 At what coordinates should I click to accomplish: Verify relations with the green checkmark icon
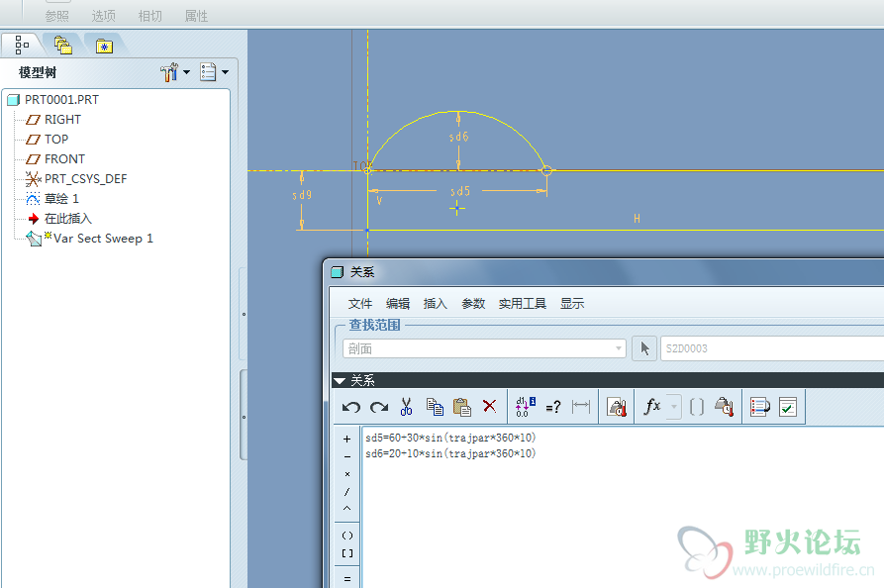[788, 407]
